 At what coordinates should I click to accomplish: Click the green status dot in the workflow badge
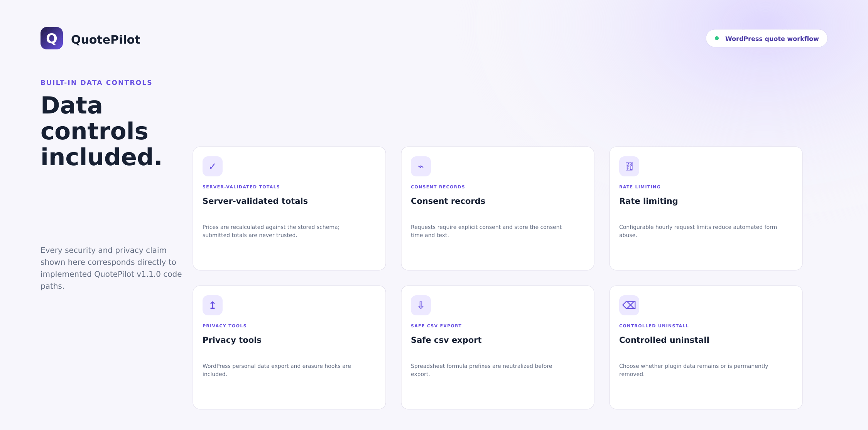click(x=717, y=38)
